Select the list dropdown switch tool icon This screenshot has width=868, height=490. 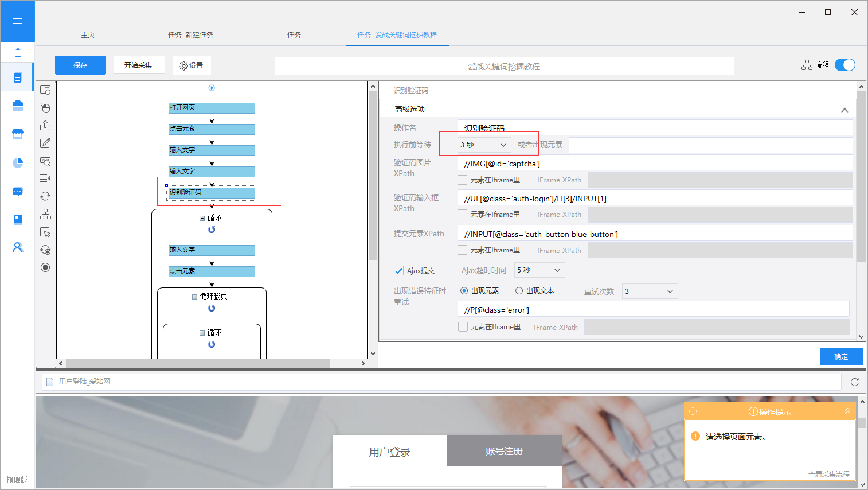(x=45, y=178)
